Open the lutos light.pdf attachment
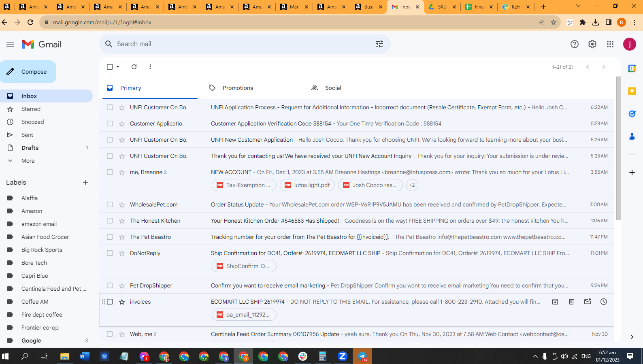The height and width of the screenshot is (364, 643). coord(307,185)
